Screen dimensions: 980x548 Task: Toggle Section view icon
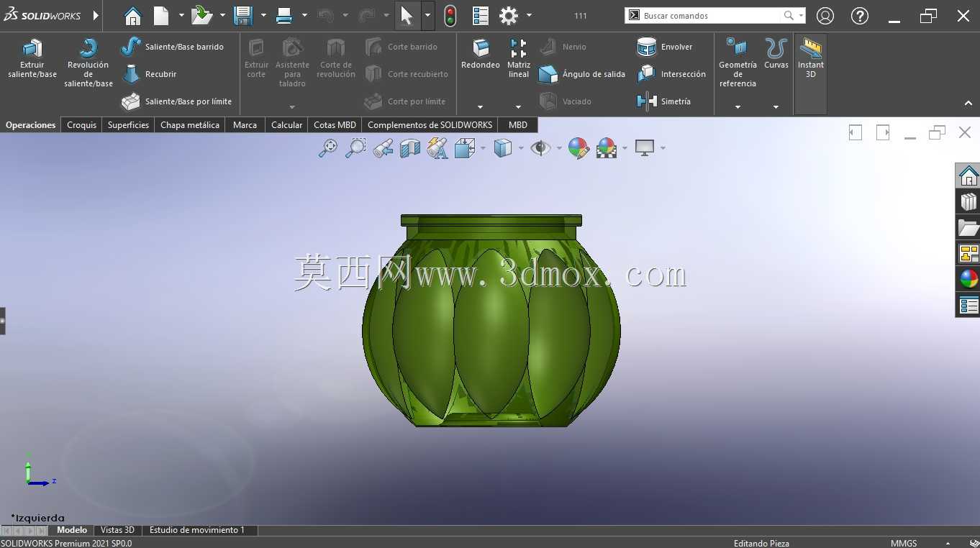pyautogui.click(x=410, y=148)
